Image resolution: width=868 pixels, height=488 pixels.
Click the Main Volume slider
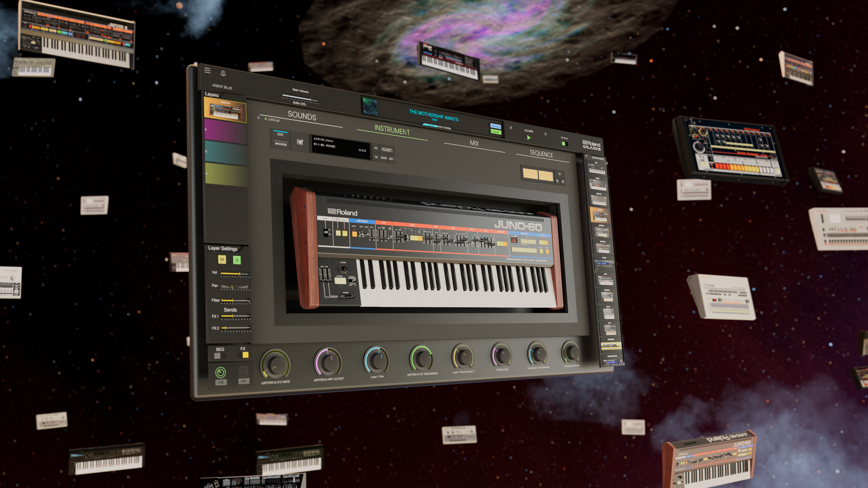[300, 98]
